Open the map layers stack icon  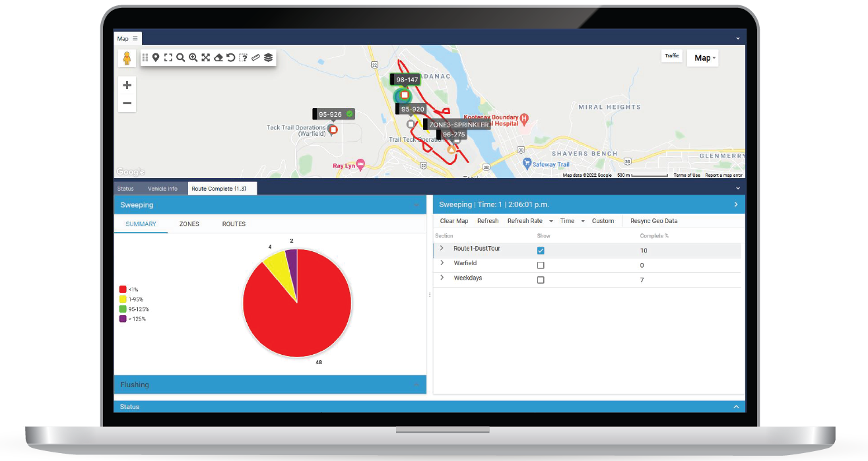(x=268, y=58)
